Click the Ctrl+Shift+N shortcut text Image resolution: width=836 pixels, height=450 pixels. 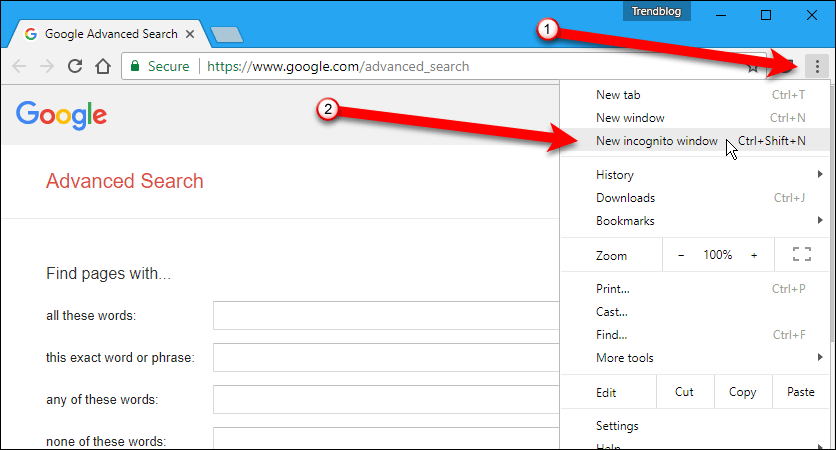tap(771, 141)
